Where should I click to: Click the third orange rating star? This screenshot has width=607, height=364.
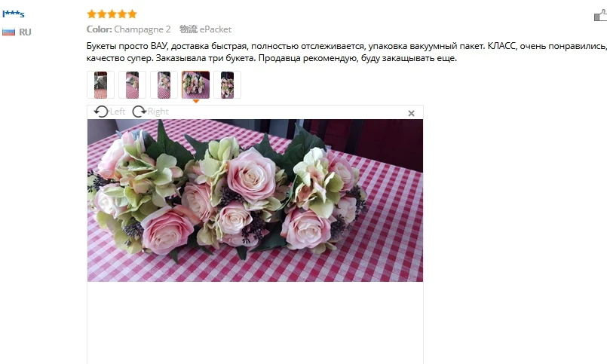click(112, 14)
